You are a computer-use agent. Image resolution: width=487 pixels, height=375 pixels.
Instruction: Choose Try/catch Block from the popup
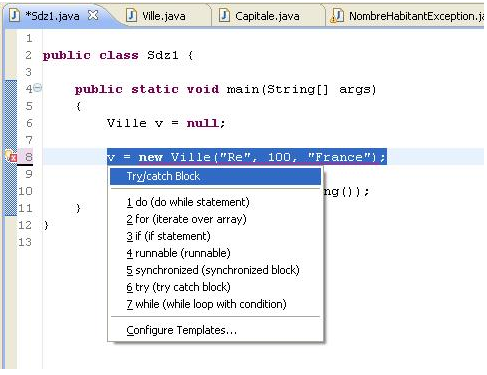215,176
